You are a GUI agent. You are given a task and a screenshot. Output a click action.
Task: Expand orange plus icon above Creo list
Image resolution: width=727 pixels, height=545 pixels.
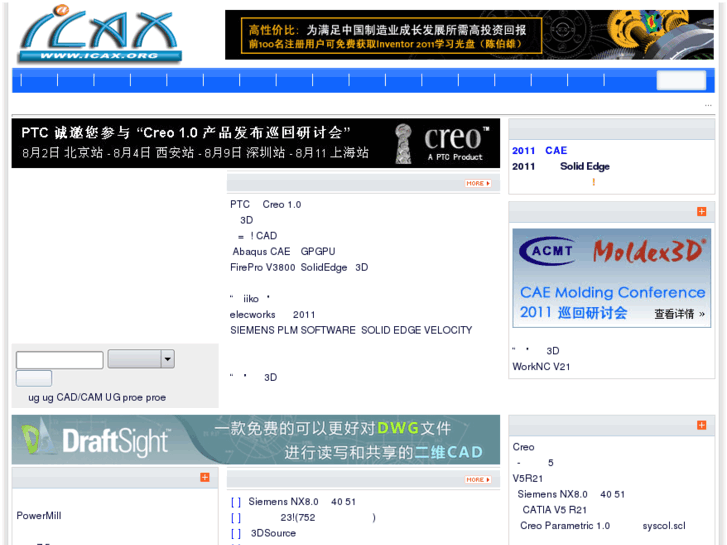701,425
